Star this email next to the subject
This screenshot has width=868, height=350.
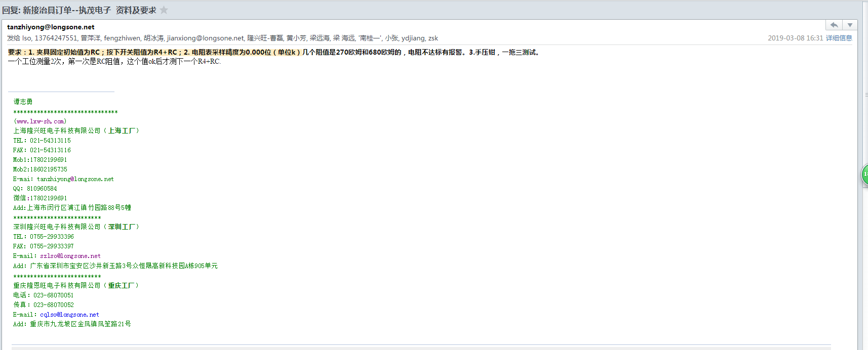click(x=164, y=10)
